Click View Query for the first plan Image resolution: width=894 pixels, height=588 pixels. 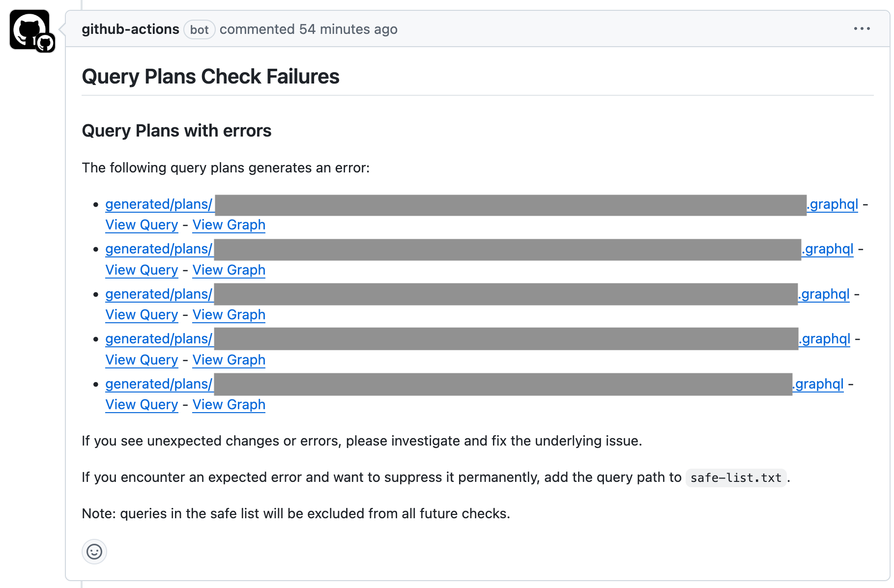(x=142, y=225)
